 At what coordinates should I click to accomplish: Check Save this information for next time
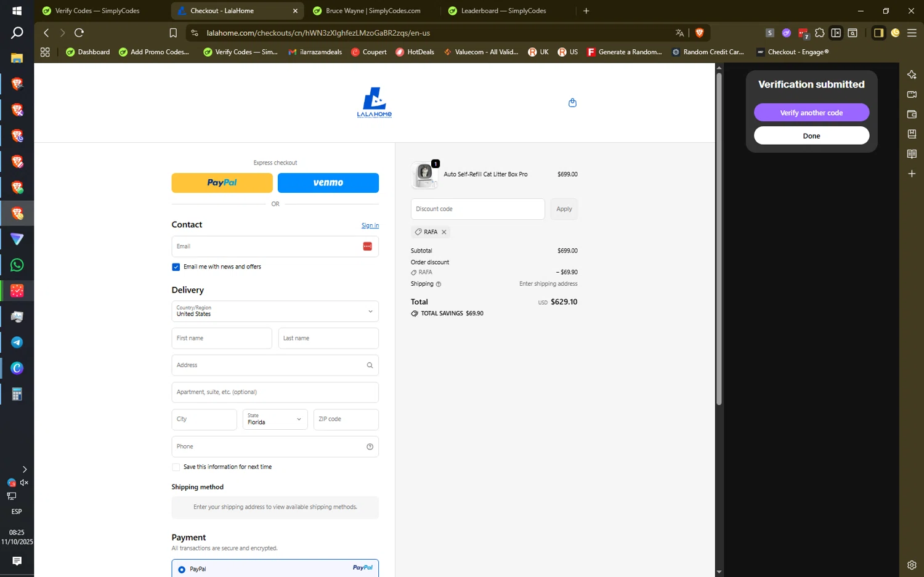click(x=176, y=467)
